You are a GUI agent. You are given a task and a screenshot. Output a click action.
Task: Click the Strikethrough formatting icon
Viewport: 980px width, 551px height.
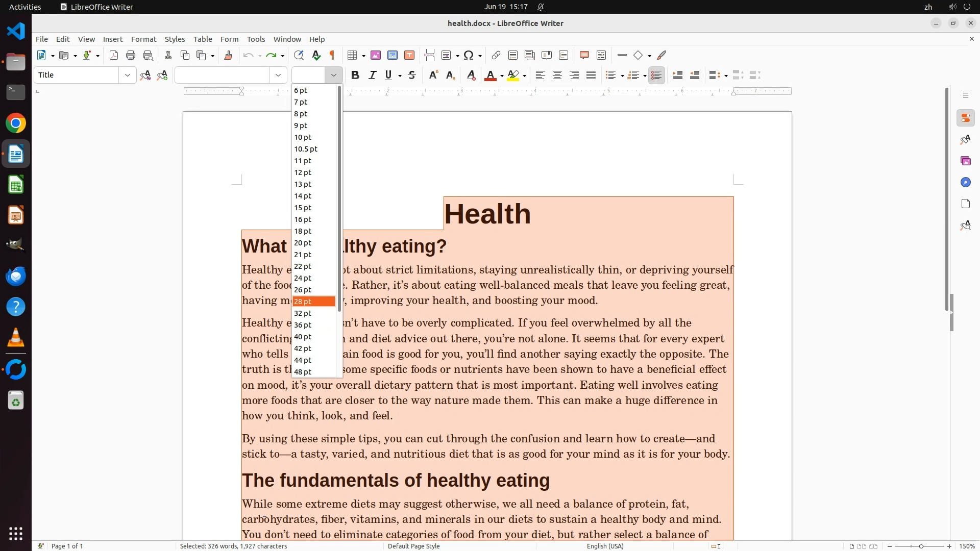[x=412, y=76]
